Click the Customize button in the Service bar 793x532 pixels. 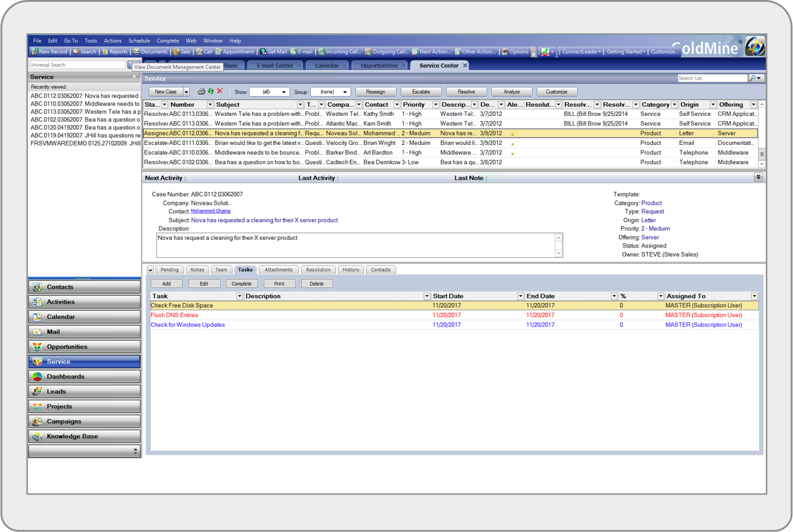tap(557, 92)
